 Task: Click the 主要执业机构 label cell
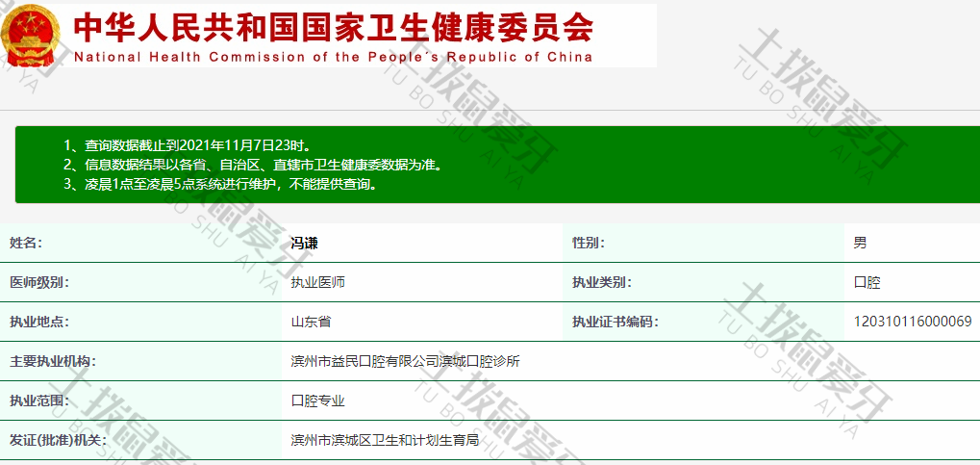[x=140, y=361]
